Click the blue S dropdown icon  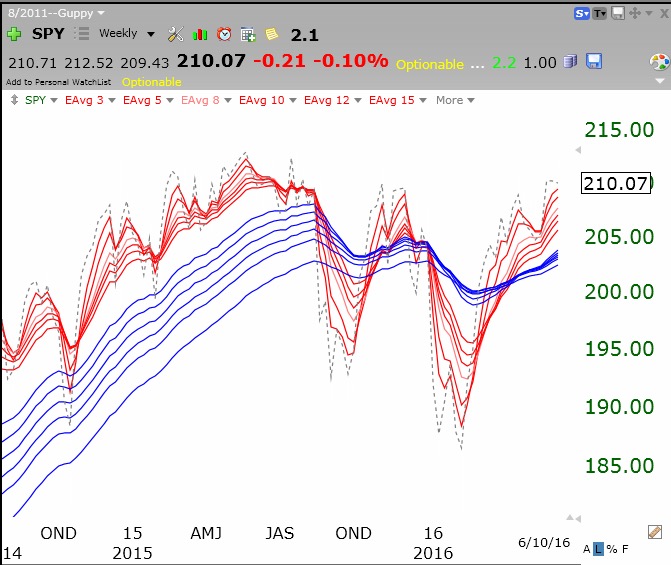pos(582,14)
